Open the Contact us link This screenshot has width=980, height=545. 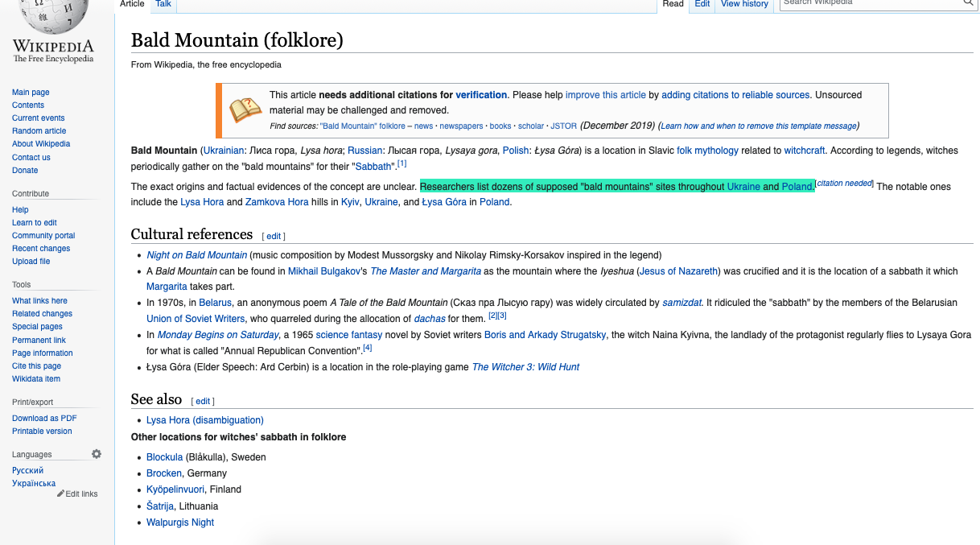pos(31,158)
